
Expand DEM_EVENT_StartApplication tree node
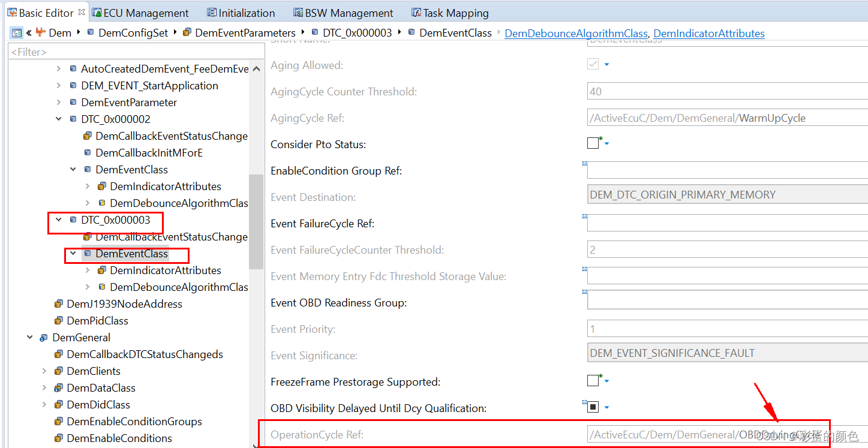tap(59, 86)
